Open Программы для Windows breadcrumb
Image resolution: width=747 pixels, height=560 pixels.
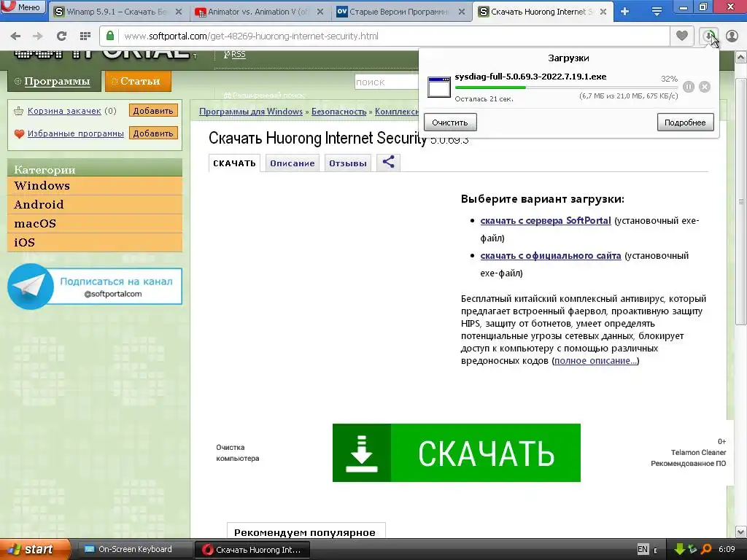(x=251, y=112)
